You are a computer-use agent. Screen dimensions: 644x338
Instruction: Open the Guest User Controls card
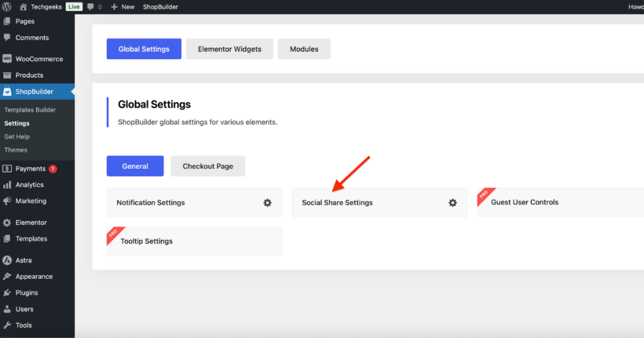point(560,202)
